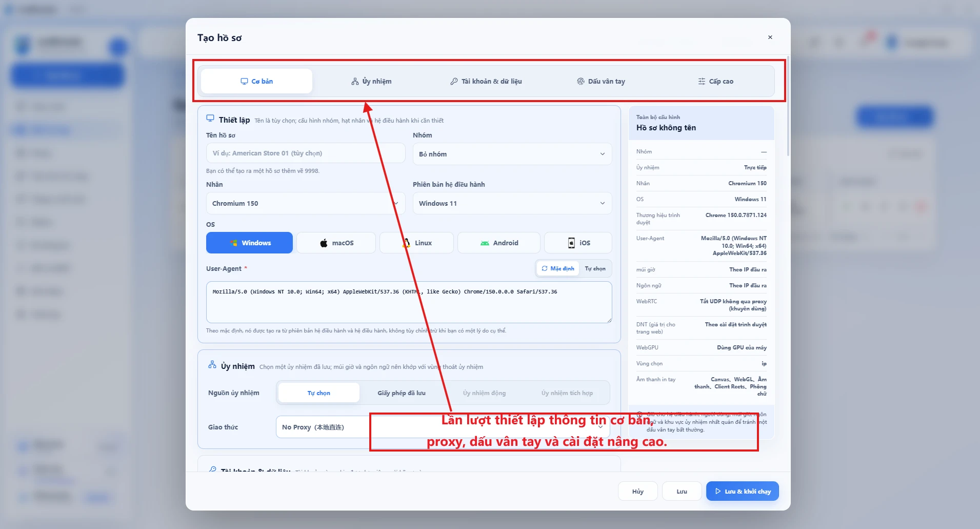
Task: Select the iOS option
Action: pos(578,243)
